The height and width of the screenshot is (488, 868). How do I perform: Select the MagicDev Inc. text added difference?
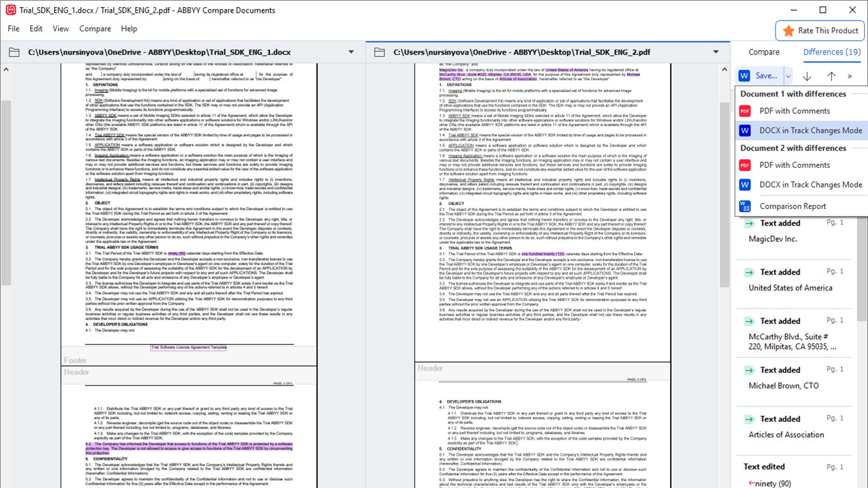(x=794, y=231)
